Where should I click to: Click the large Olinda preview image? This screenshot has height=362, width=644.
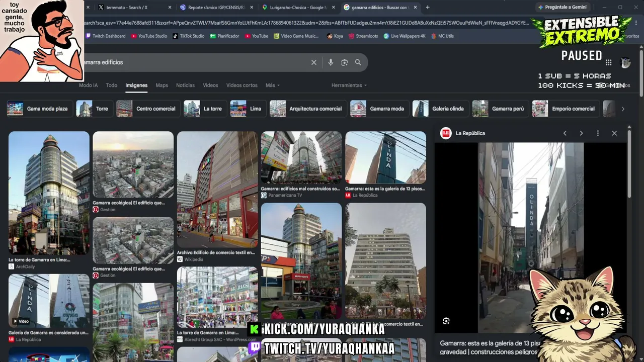(531, 237)
